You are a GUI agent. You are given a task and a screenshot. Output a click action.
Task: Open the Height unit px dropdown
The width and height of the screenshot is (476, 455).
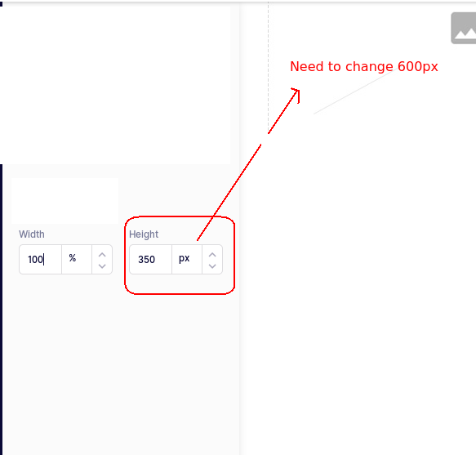click(187, 260)
